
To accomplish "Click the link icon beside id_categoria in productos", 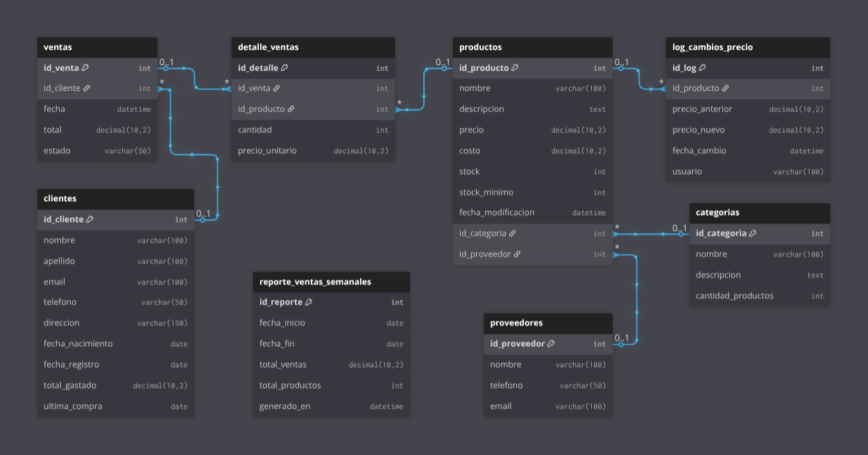I will (513, 234).
